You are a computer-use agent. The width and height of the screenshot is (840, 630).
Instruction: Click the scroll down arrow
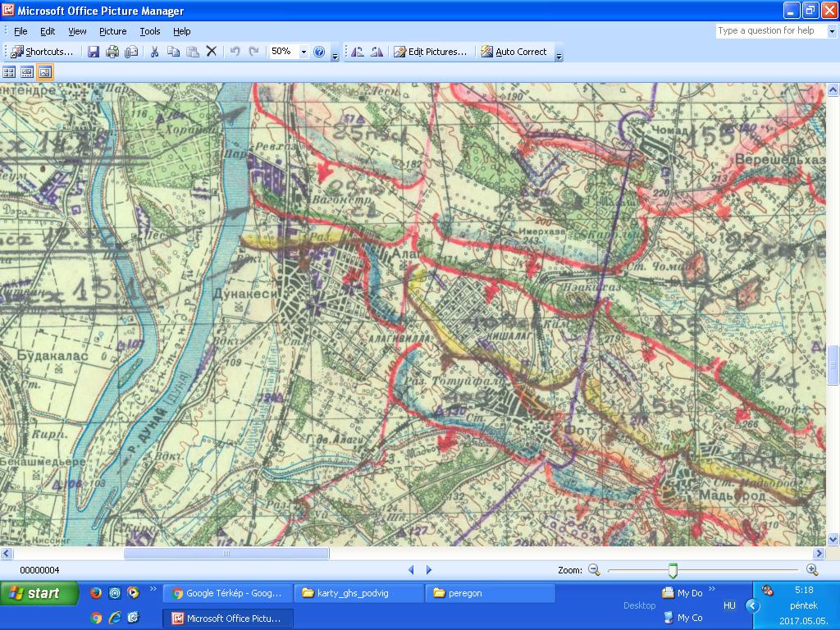(x=833, y=540)
